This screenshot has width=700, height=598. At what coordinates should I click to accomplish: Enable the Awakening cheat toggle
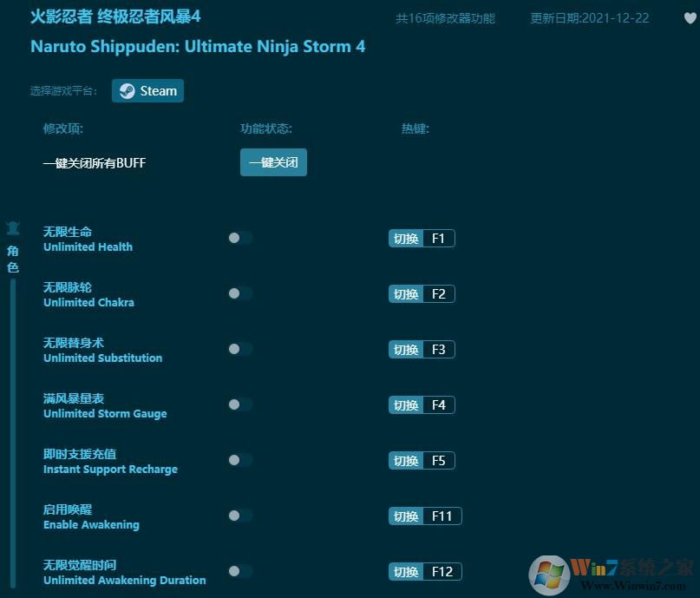(x=239, y=516)
